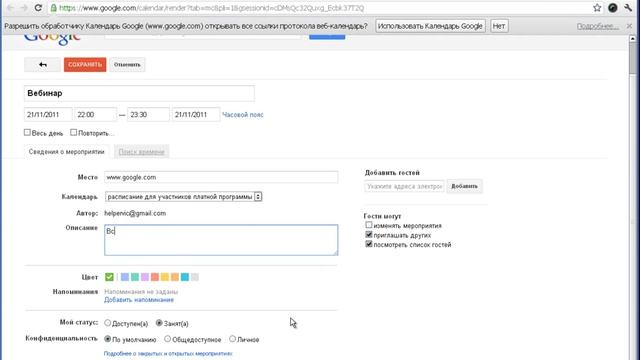The width and height of the screenshot is (640, 360).
Task: Open the 23:30 end time list
Action: pos(148,115)
